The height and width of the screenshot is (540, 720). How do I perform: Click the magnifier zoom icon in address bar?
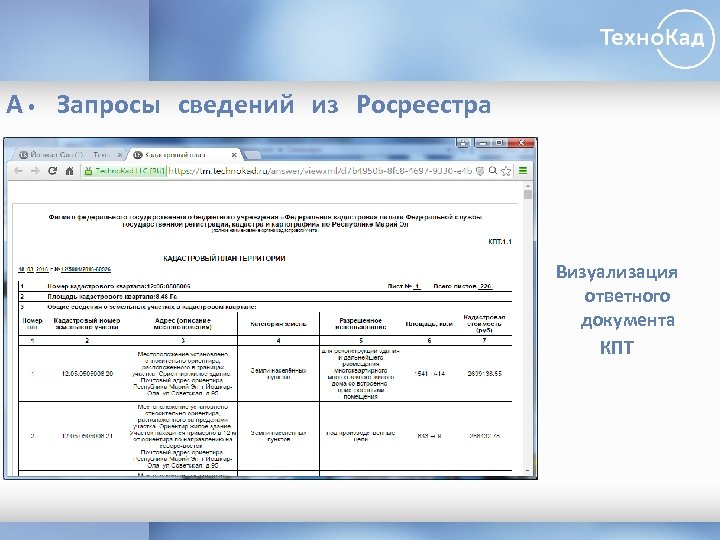coord(493,171)
